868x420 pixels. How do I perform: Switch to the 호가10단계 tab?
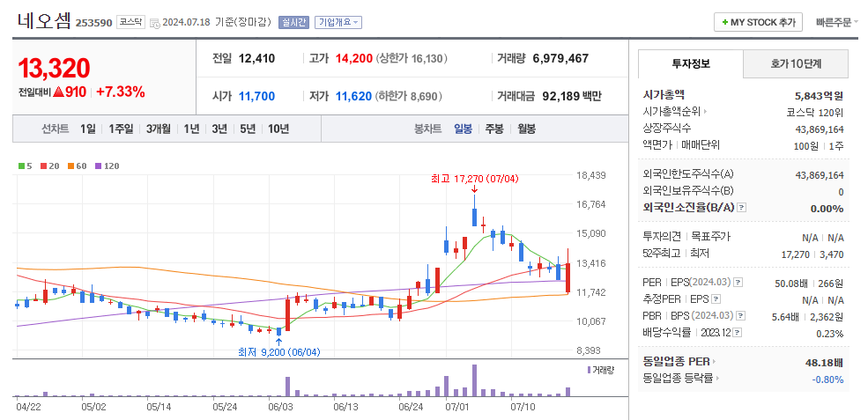(796, 63)
